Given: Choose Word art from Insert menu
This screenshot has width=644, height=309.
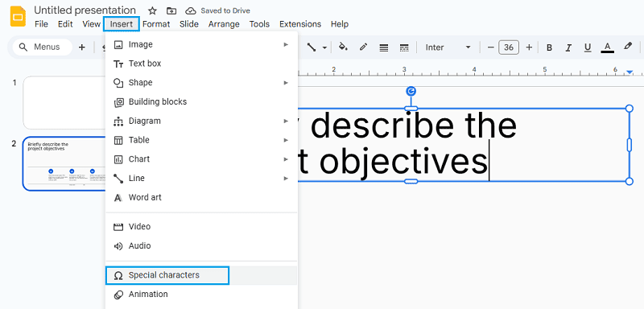Looking at the screenshot, I should pos(201,197).
